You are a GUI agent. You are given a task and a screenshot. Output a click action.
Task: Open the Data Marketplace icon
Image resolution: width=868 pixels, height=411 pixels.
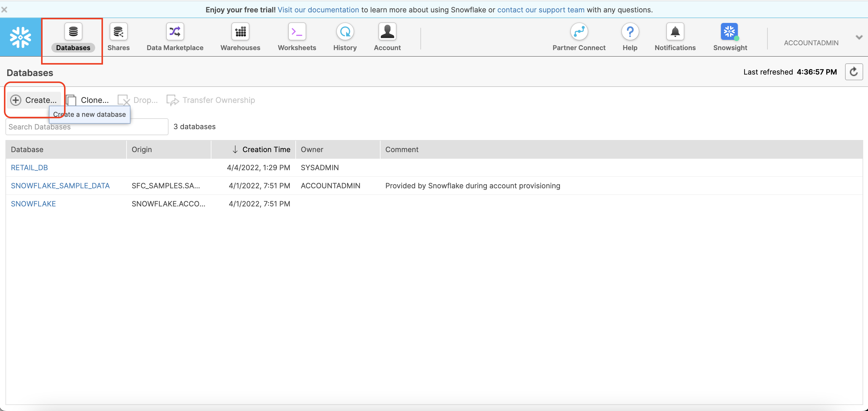pyautogui.click(x=175, y=32)
